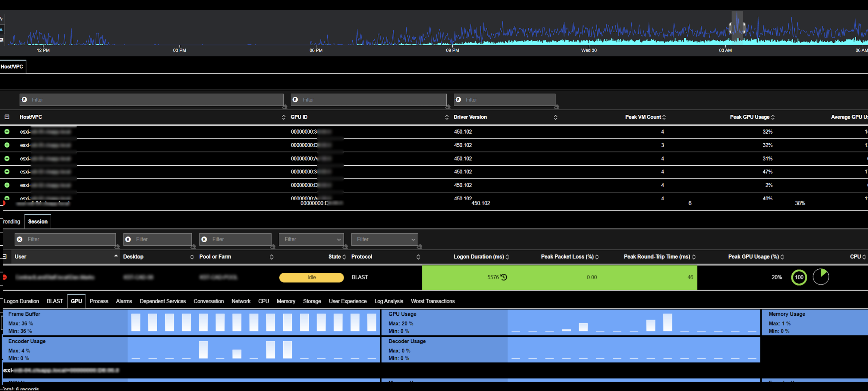
Task: Open the Protocol filter dropdown
Action: pos(385,239)
